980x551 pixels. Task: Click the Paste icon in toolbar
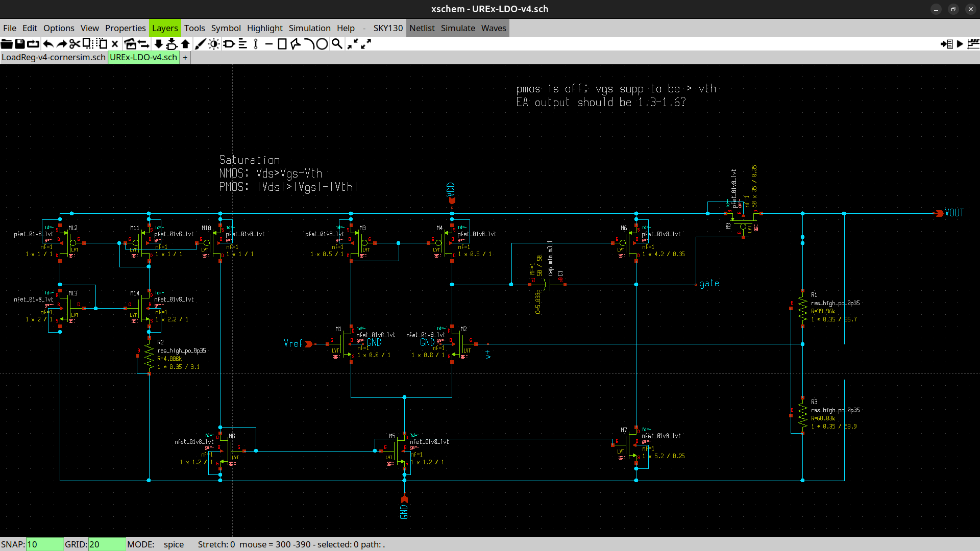pyautogui.click(x=102, y=44)
